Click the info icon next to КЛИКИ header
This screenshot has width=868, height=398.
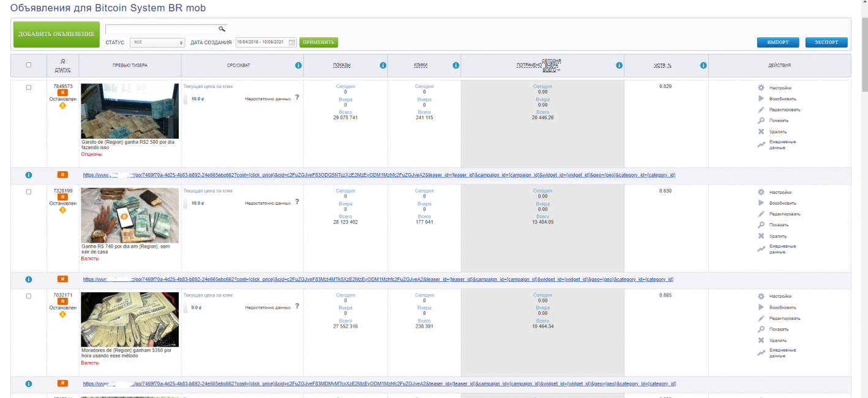[455, 65]
